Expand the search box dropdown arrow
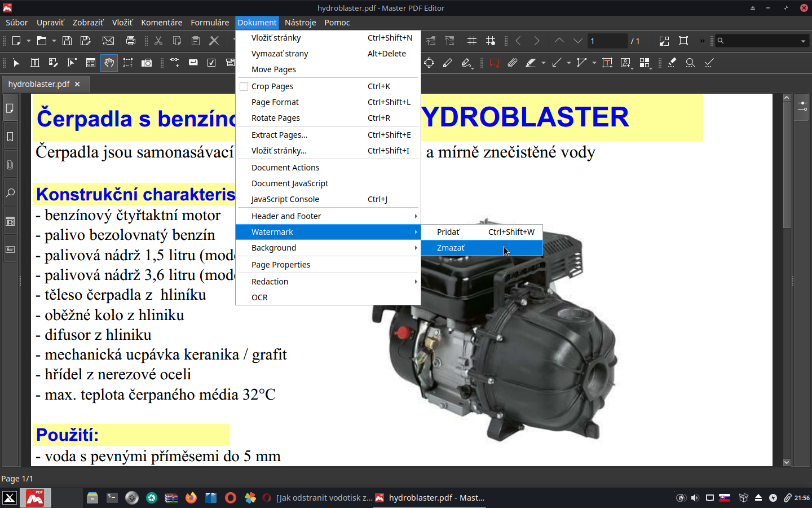 (804, 41)
